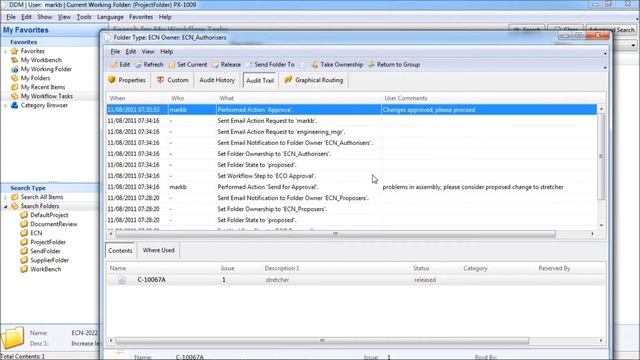This screenshot has width=640, height=360.
Task: Click the ProjectFolder folder icon
Action: click(24, 242)
